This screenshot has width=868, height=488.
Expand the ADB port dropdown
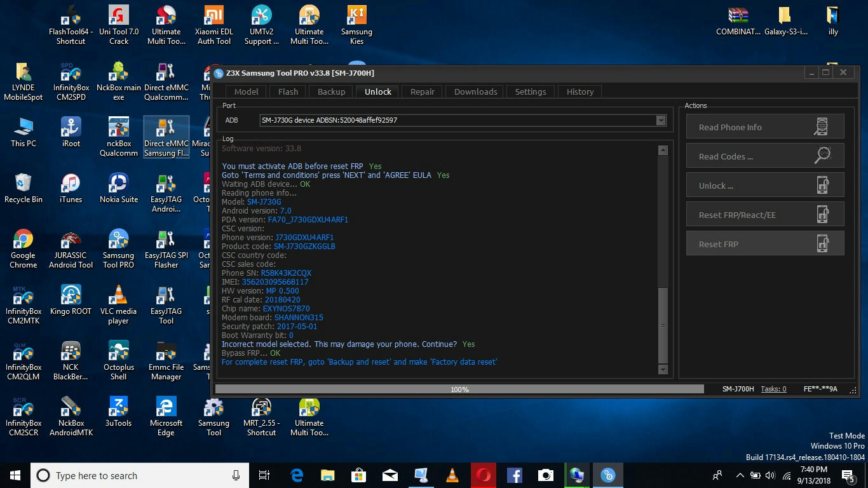(x=661, y=120)
